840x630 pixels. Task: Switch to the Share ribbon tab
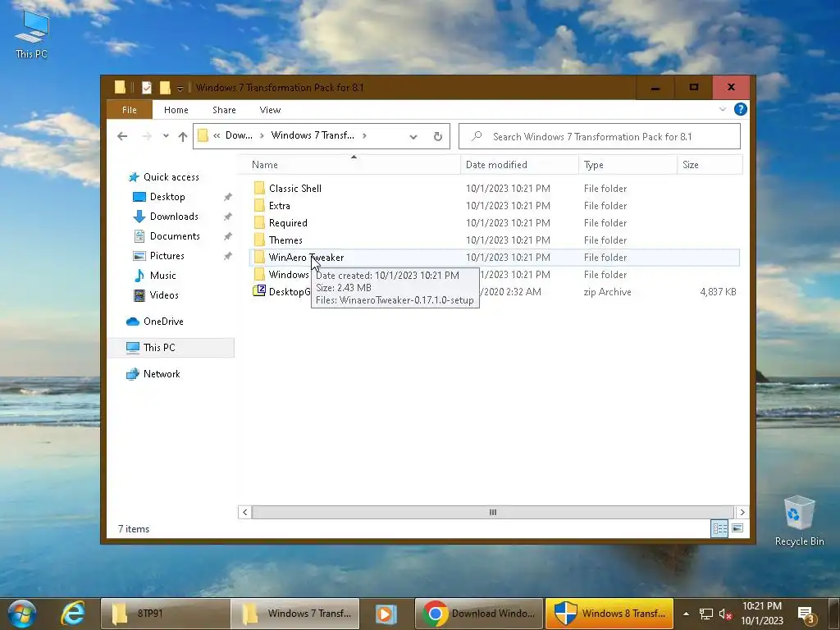224,110
